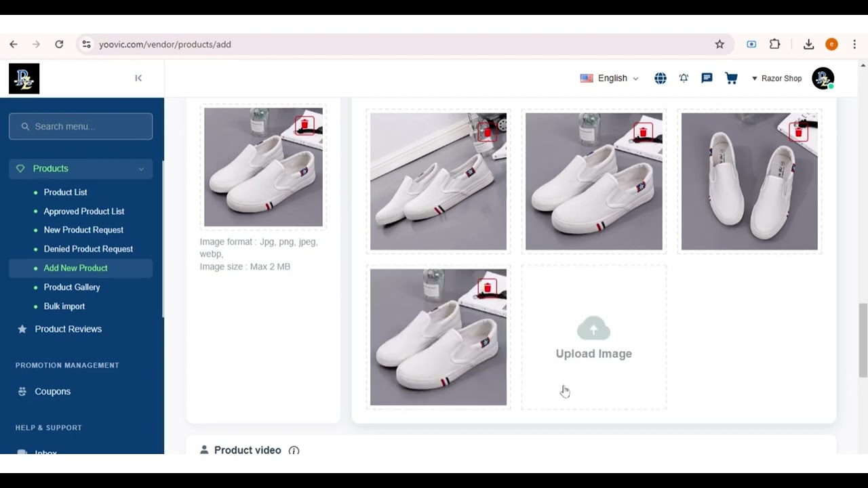
Task: Click the "Image size : Max 2 MB" text
Action: tap(245, 266)
